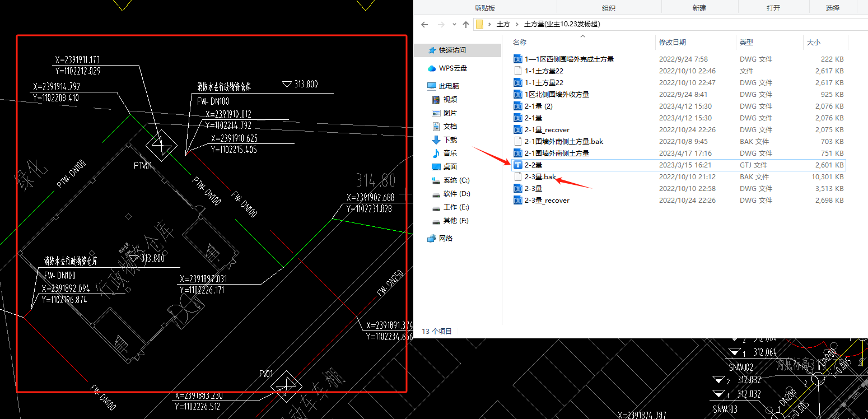Image resolution: width=868 pixels, height=419 pixels.
Task: Click blank file icon of 1-1土方量22 文件
Action: [518, 71]
